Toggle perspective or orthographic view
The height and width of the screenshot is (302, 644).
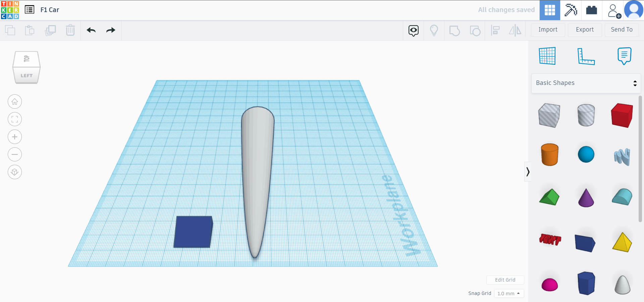click(x=15, y=172)
